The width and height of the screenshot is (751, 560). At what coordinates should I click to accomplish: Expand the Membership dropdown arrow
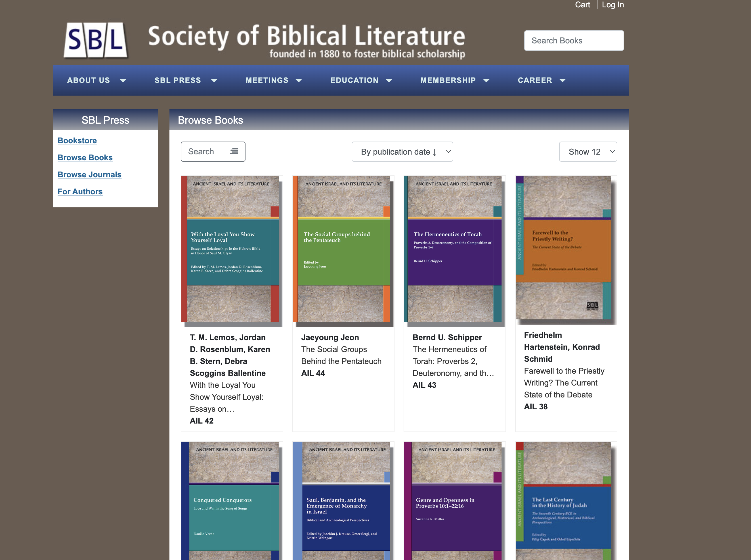point(486,81)
